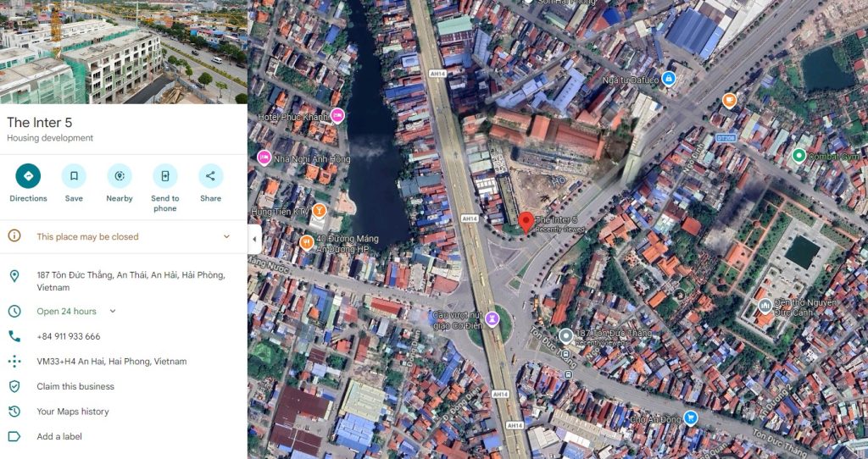Screen dimensions: 868x459
Task: Click the phone handset icon
Action: (x=14, y=336)
